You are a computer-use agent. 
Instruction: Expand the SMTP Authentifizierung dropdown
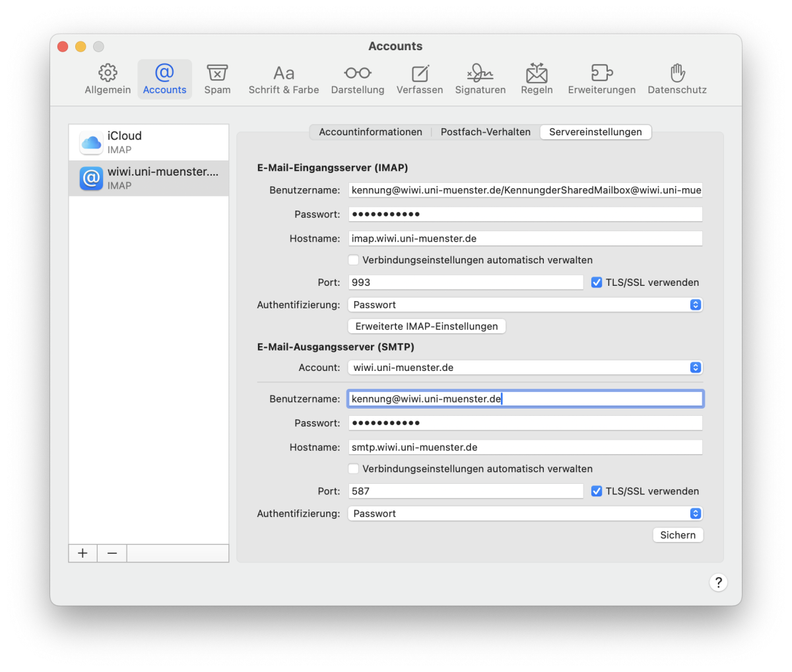[x=525, y=514]
